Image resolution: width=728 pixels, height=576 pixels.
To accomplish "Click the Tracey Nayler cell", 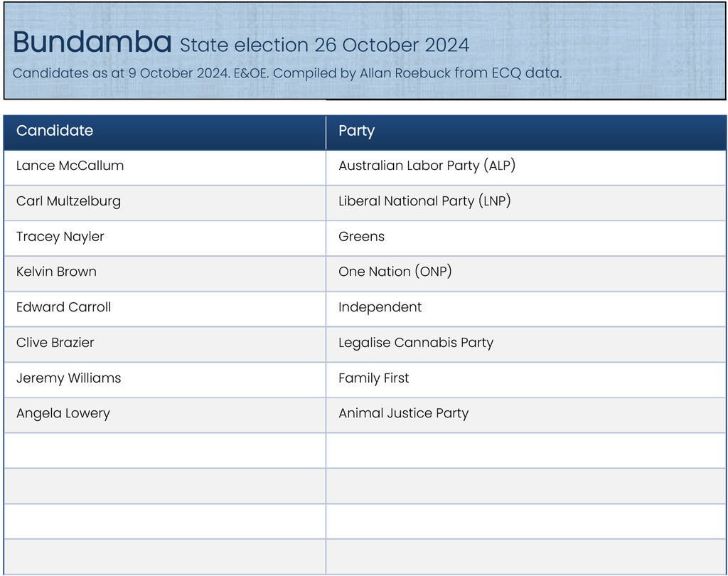I will (x=60, y=237).
